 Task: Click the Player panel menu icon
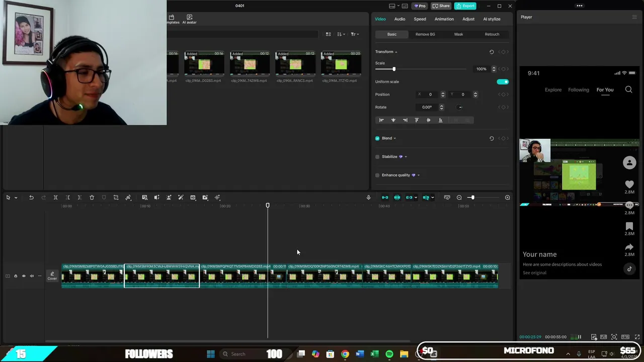pyautogui.click(x=634, y=17)
